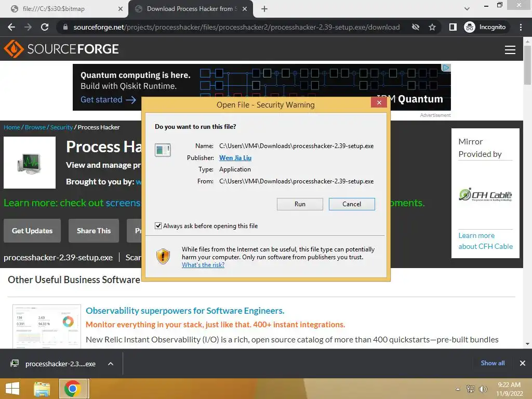Click the Chrome taskbar icon
The width and height of the screenshot is (532, 399).
(x=72, y=389)
